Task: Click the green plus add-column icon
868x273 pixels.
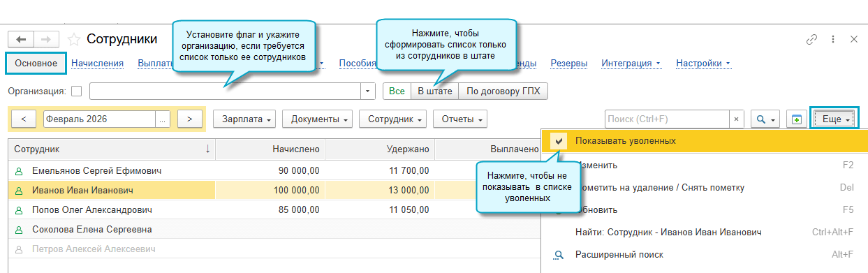Action: pyautogui.click(x=795, y=119)
